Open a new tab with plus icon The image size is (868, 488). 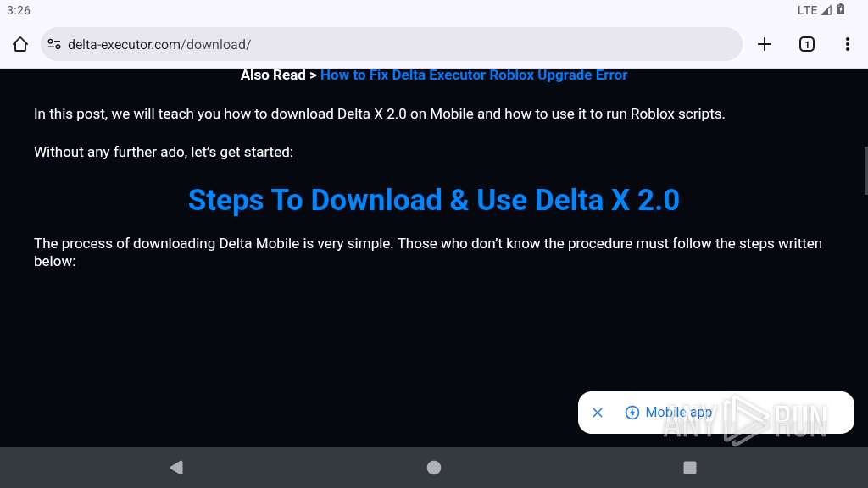point(765,44)
